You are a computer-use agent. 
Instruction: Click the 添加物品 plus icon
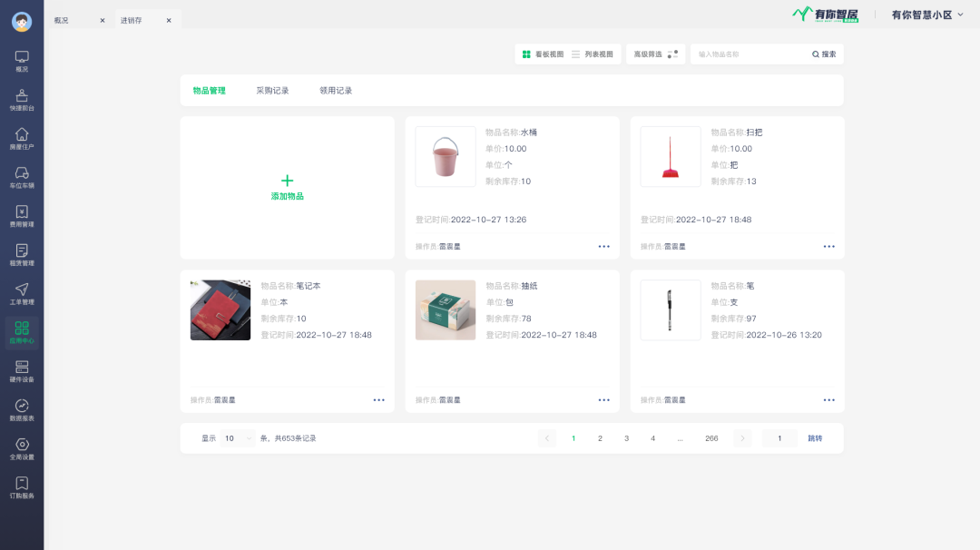pos(287,182)
